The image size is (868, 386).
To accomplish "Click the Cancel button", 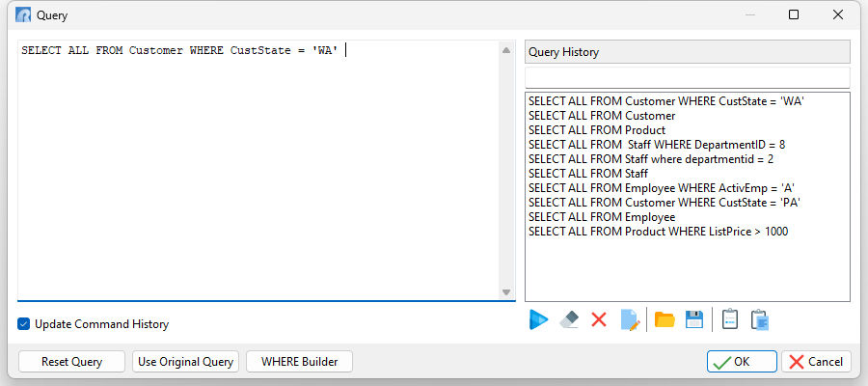I will [816, 362].
